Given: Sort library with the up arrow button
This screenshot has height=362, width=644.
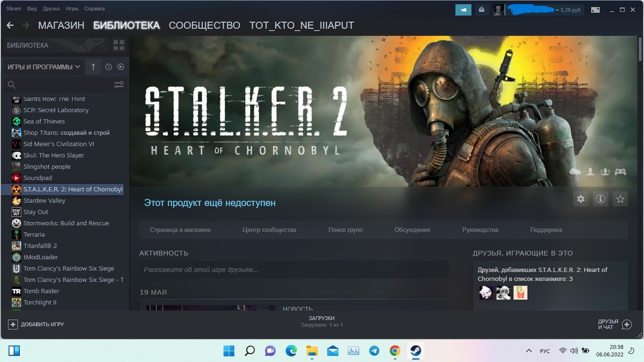Looking at the screenshot, I should click(x=93, y=67).
